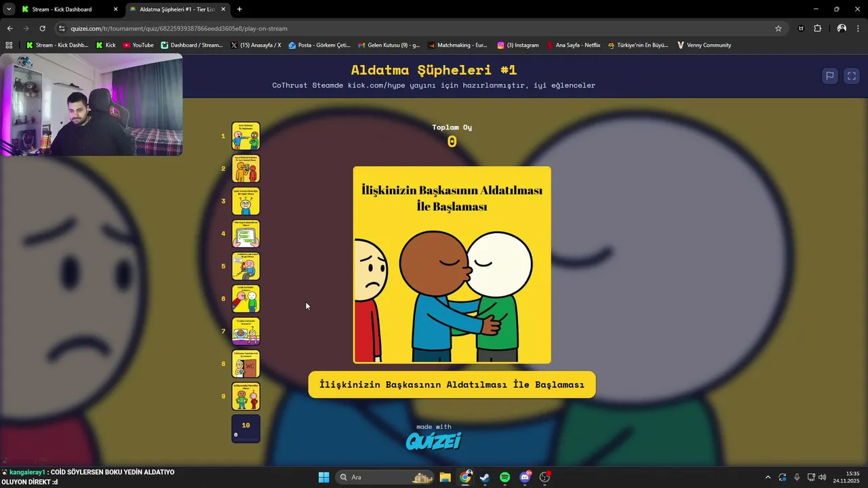Screen dimensions: 868x488
Task: Open the volume speaker tray icon
Action: (x=823, y=477)
